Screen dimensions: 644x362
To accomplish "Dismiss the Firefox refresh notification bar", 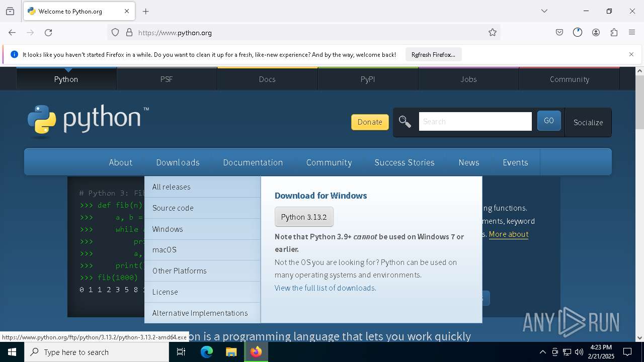I will tap(631, 54).
